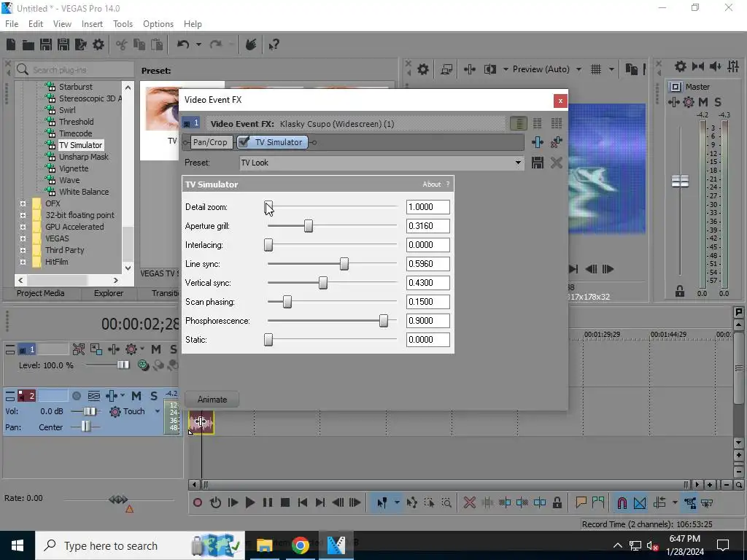Screen dimensions: 747x560
Task: Open Project Properties gear in main toolbar
Action: (98, 44)
